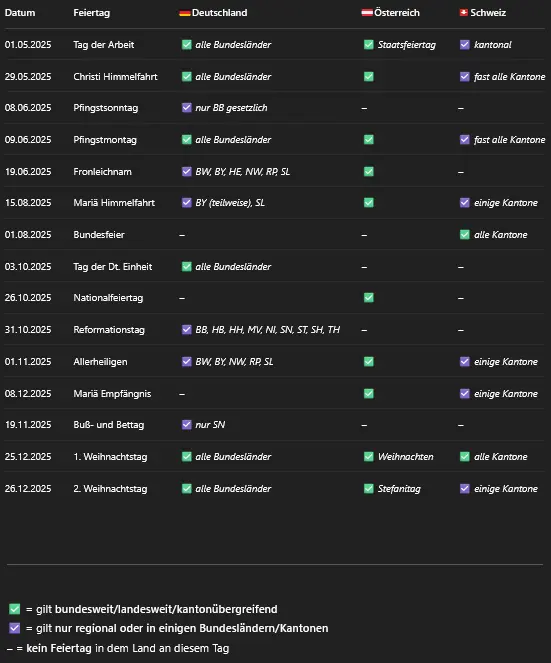The height and width of the screenshot is (663, 551).
Task: Click the Datum column header
Action: pyautogui.click(x=20, y=13)
